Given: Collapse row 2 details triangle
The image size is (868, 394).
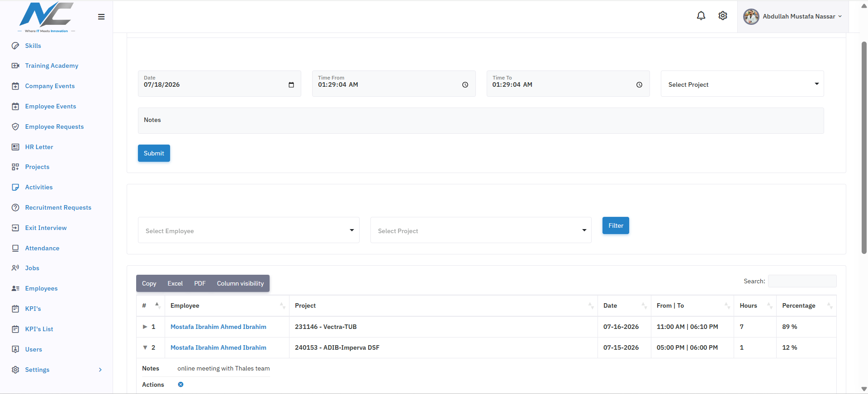Looking at the screenshot, I should [x=145, y=347].
